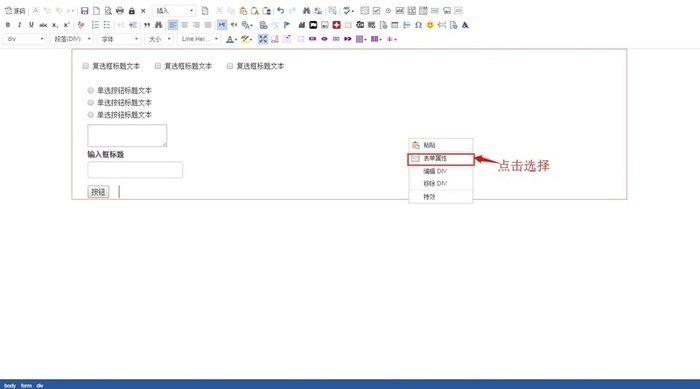Click the numbered list icon

[x=95, y=25]
